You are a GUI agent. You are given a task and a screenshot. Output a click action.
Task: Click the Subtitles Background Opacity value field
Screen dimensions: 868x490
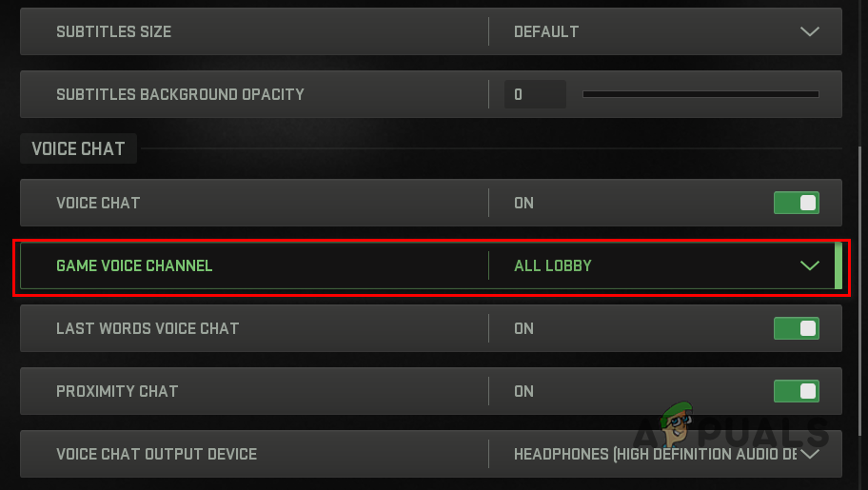tap(534, 94)
